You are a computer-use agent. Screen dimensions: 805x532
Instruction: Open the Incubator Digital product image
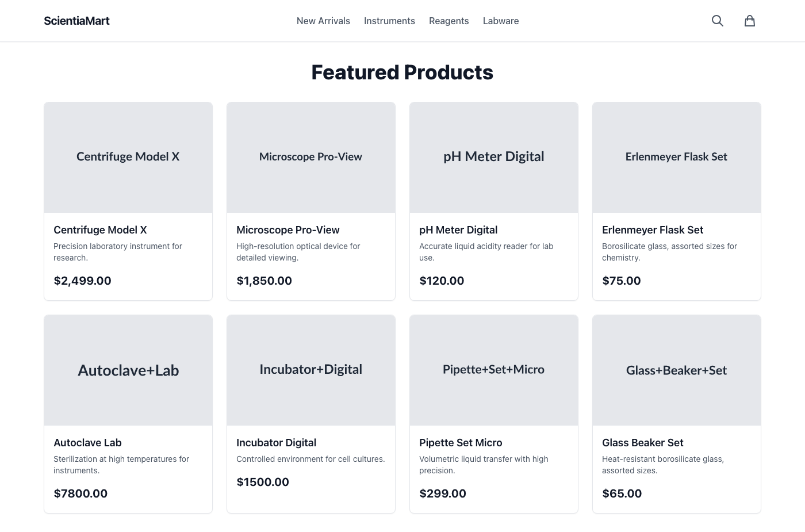coord(310,370)
